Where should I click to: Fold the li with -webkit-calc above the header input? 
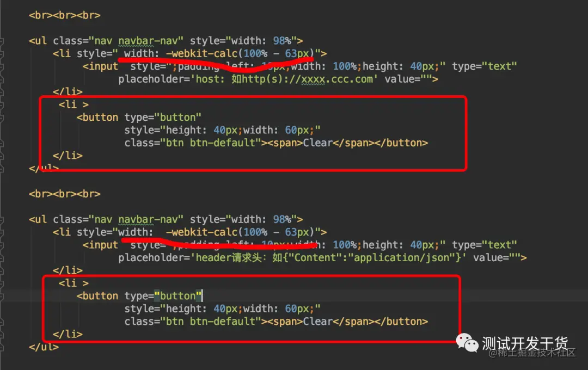click(2, 232)
